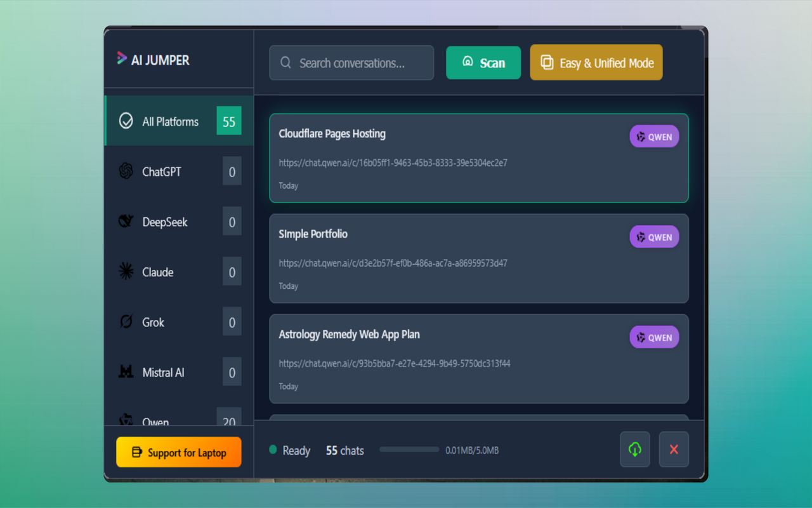Click Today label on Simple Portfolio card

289,286
